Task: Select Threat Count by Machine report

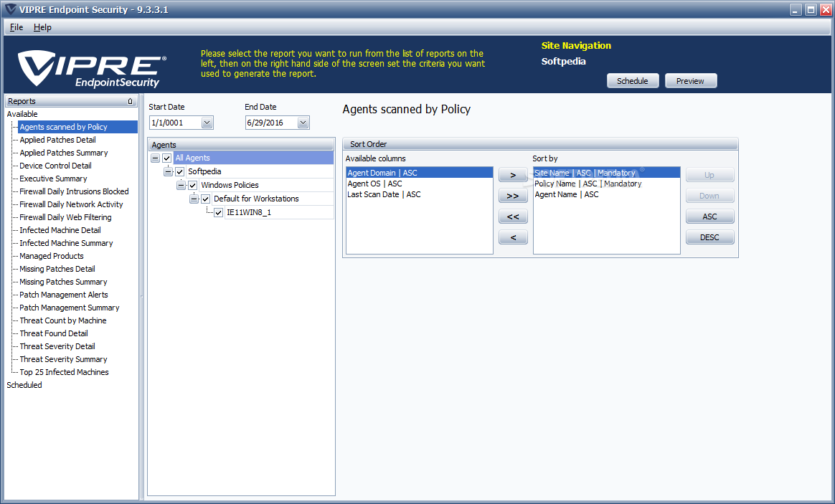Action: click(63, 320)
